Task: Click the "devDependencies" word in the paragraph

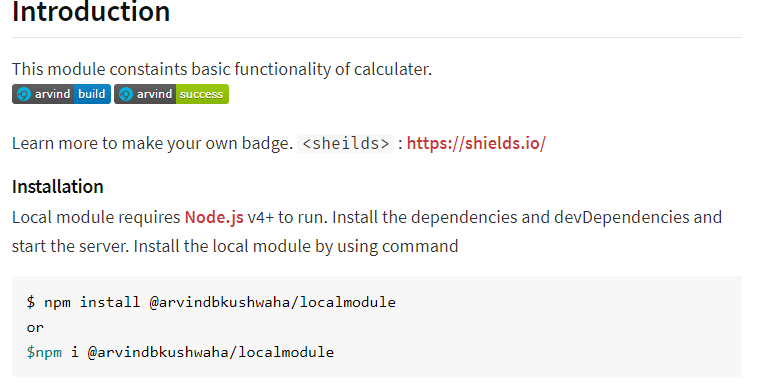Action: pyautogui.click(x=622, y=217)
